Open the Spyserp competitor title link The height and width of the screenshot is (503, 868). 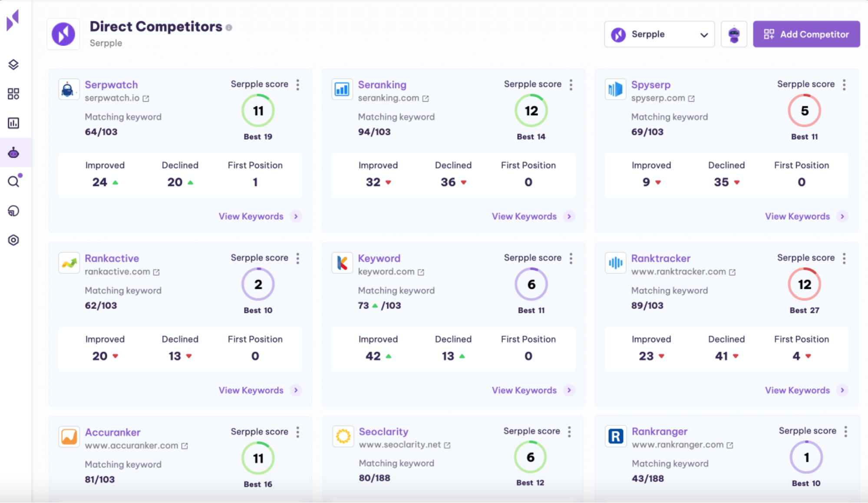[651, 85]
